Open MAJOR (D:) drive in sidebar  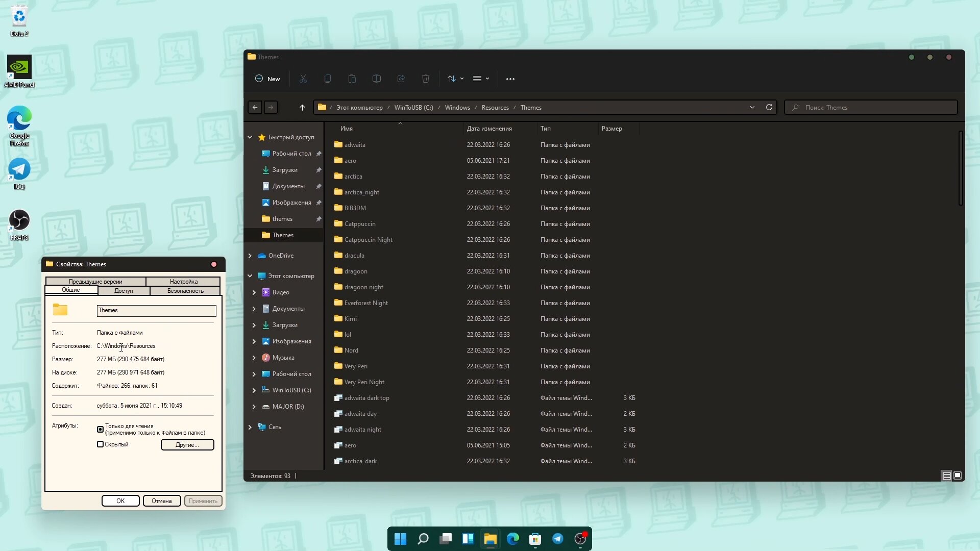[288, 407]
